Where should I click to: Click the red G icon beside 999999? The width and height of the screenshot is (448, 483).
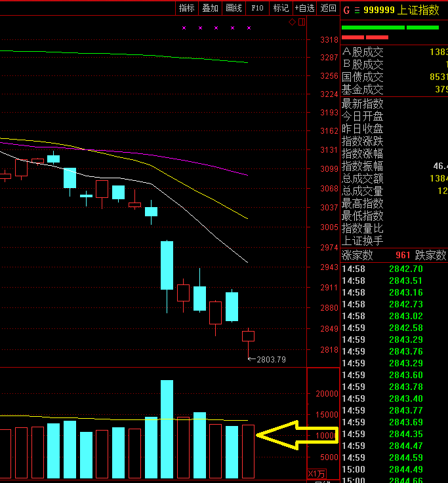coord(346,10)
